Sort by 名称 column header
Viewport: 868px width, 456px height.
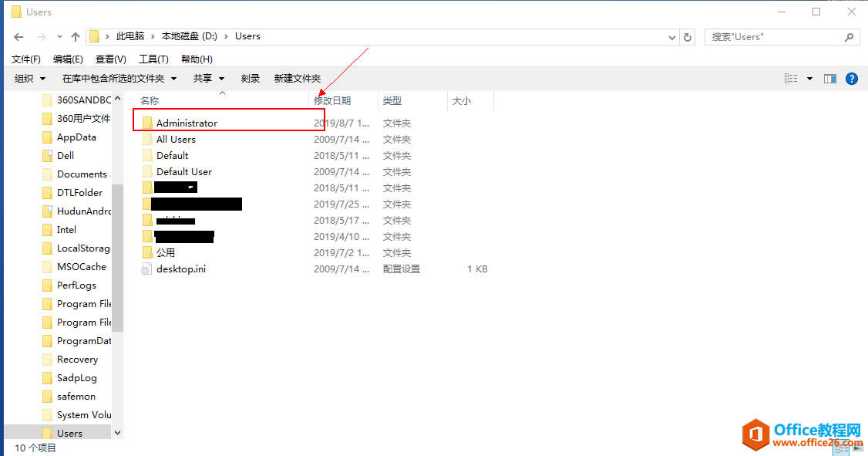150,101
